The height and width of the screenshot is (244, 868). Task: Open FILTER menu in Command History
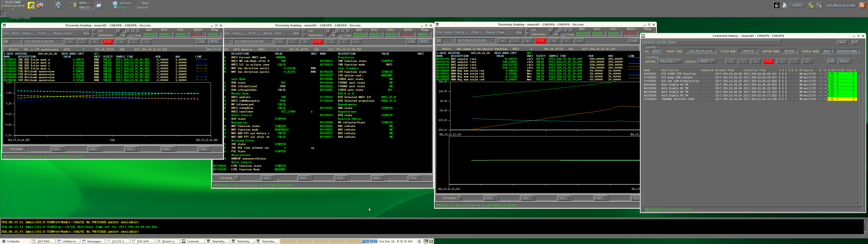(x=661, y=42)
